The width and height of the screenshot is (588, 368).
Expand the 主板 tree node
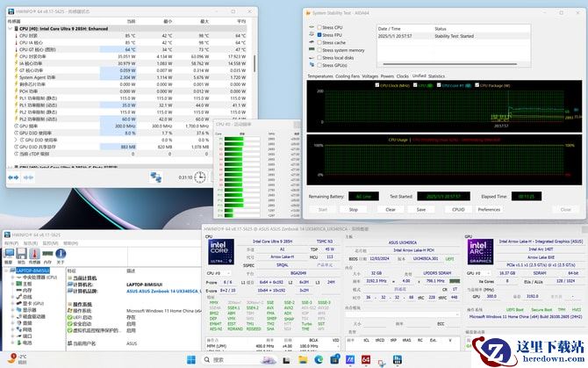(x=12, y=284)
